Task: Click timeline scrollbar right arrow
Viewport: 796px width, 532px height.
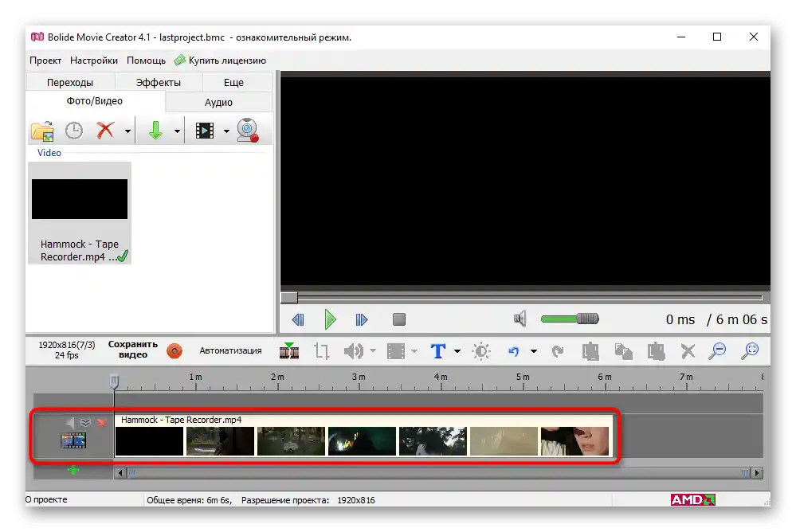Action: pos(757,473)
